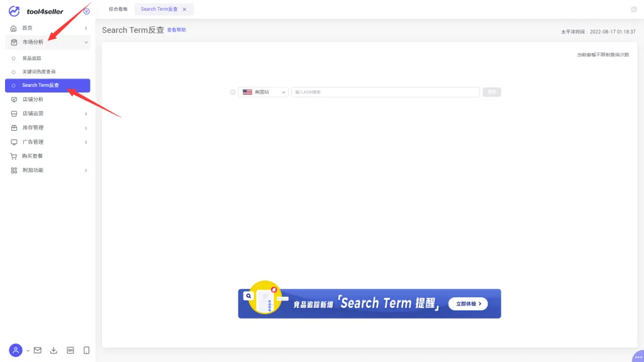
Task: Close the Search Term反查 tab
Action: click(x=184, y=9)
